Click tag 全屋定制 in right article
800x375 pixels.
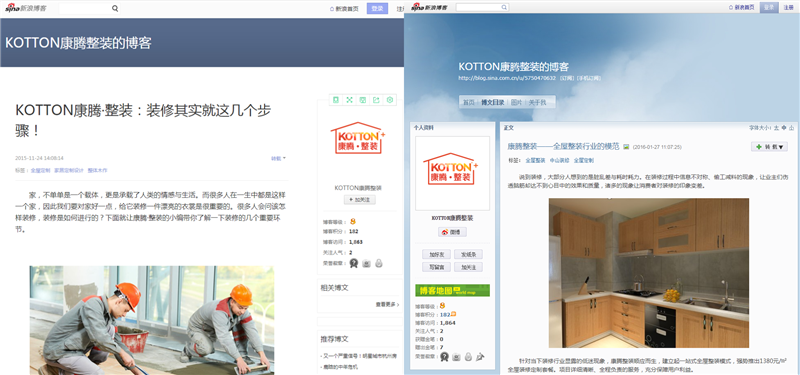[584, 160]
